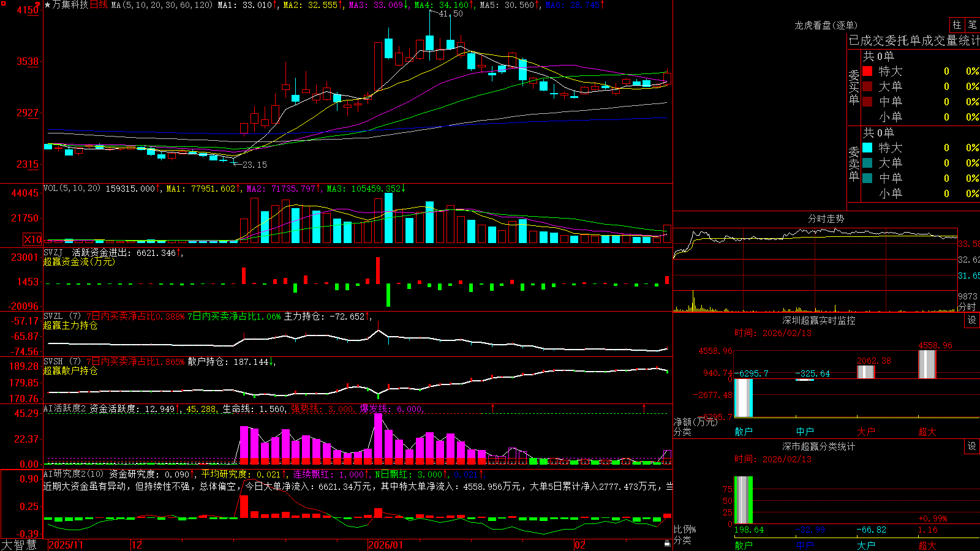
Task: Toggle the 日线 period label
Action: [99, 5]
